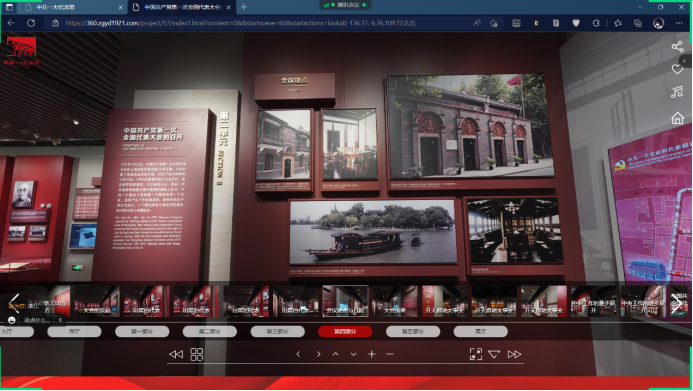
Task: Refresh the page in the browser toolbar
Action: pos(31,23)
